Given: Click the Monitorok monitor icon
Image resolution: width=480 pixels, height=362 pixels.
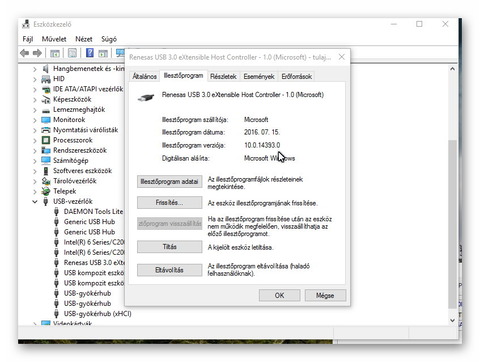Looking at the screenshot, I should coord(46,120).
